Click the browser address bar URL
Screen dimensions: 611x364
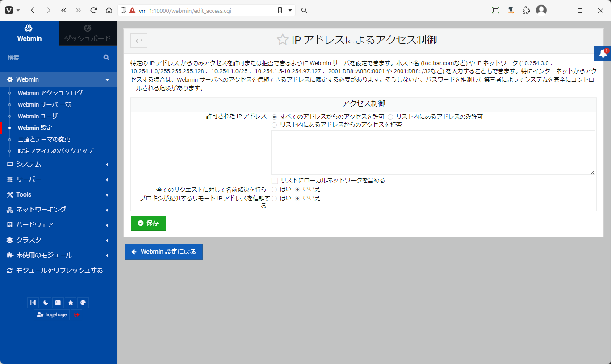click(x=185, y=10)
